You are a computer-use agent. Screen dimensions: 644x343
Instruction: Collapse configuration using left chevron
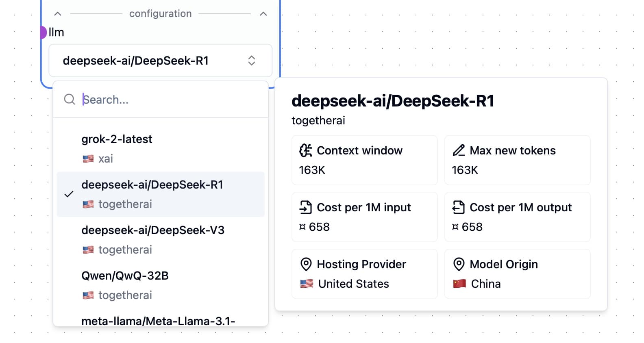[x=58, y=14]
